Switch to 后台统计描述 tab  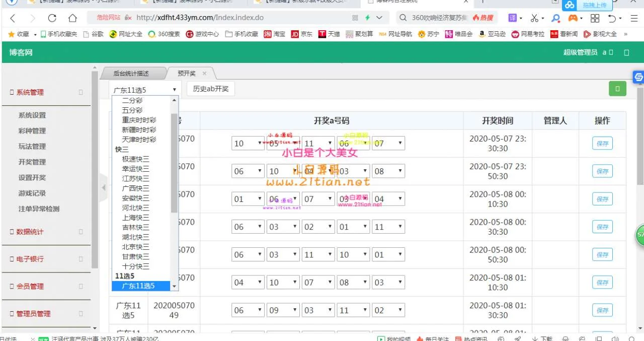pos(131,74)
